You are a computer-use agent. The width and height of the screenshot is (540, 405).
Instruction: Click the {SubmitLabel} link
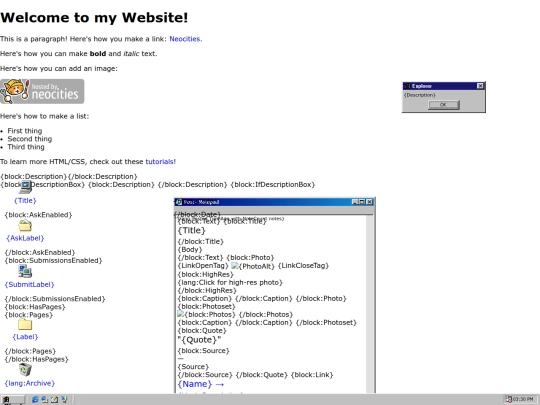point(29,284)
